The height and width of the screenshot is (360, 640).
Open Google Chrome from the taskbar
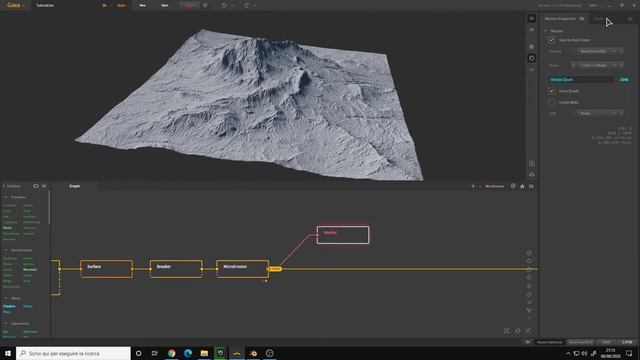point(171,353)
